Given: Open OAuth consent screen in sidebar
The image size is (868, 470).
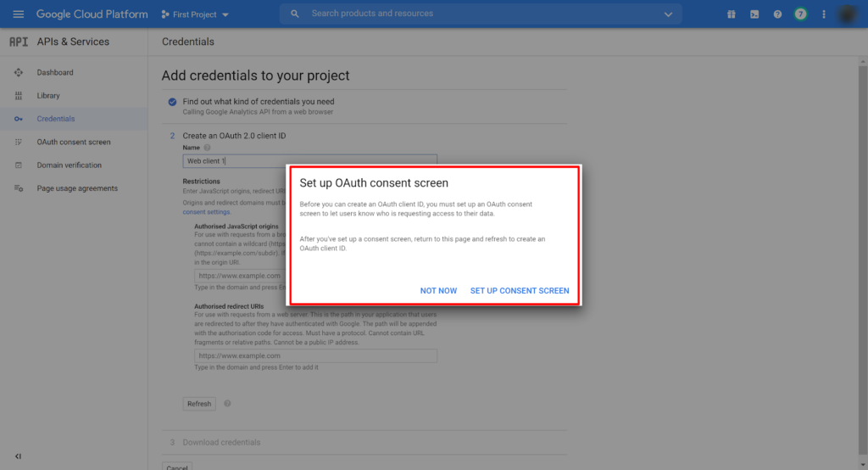Looking at the screenshot, I should tap(74, 142).
